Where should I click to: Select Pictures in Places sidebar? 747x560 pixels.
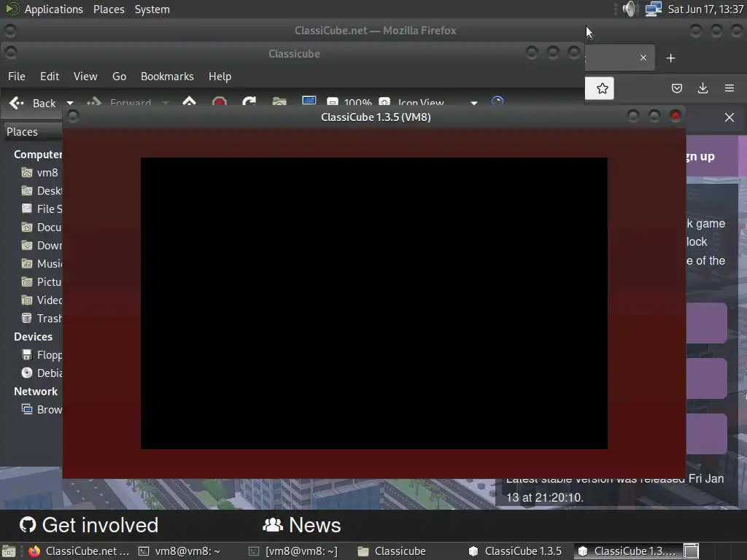pos(42,281)
